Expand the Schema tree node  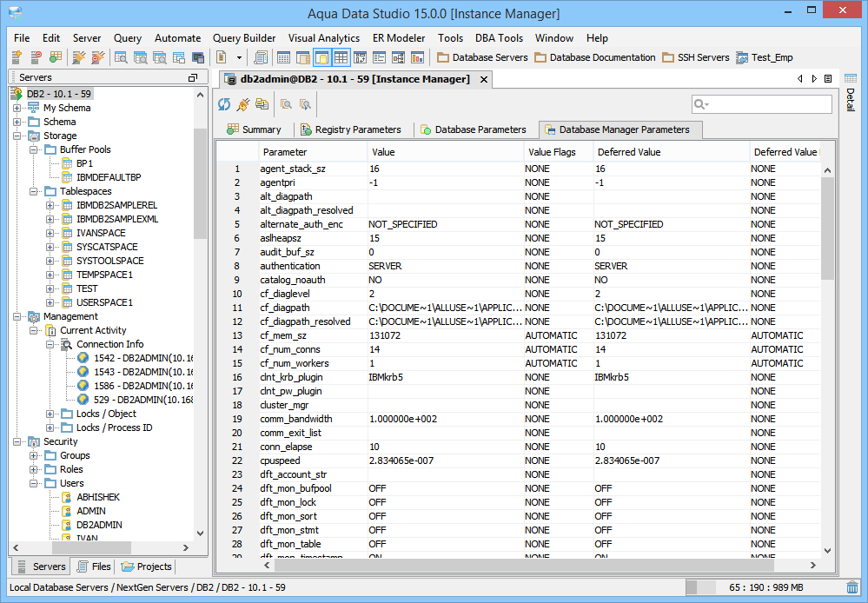click(x=17, y=122)
